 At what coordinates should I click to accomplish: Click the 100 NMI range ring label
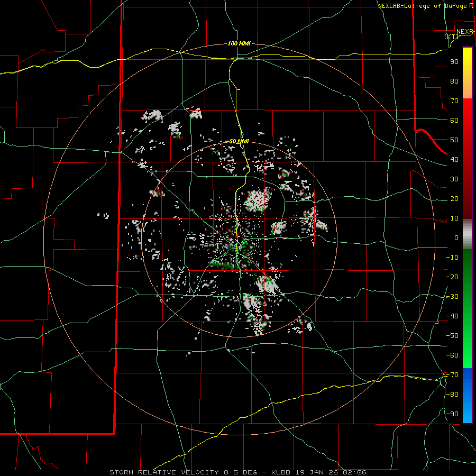[239, 44]
